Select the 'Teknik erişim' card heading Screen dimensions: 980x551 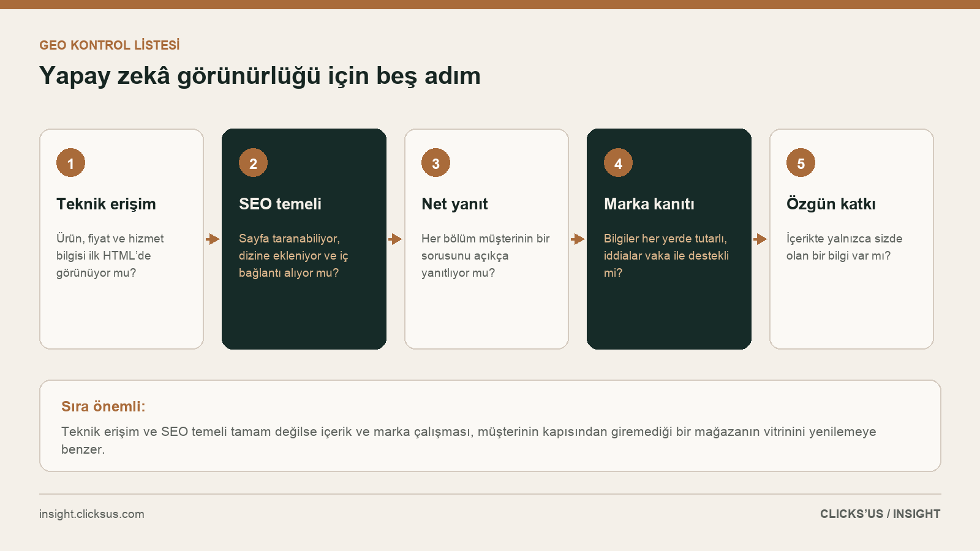[x=106, y=204]
